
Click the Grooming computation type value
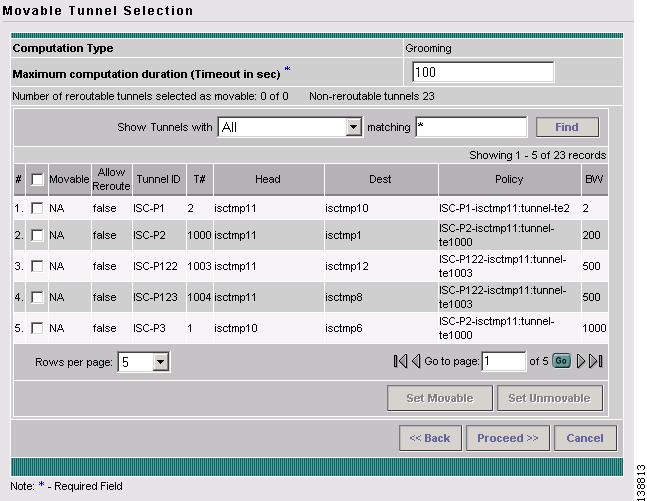click(x=428, y=48)
